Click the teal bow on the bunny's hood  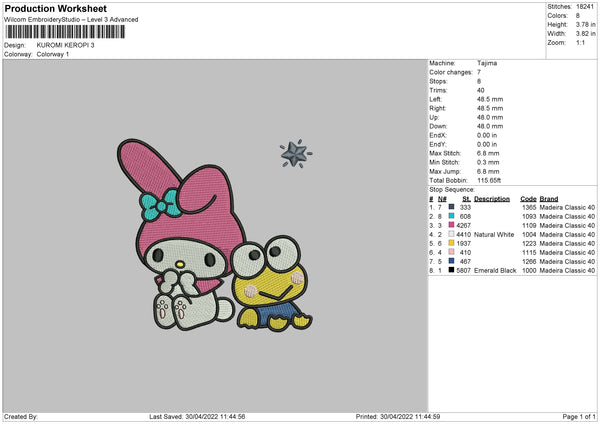[160, 205]
